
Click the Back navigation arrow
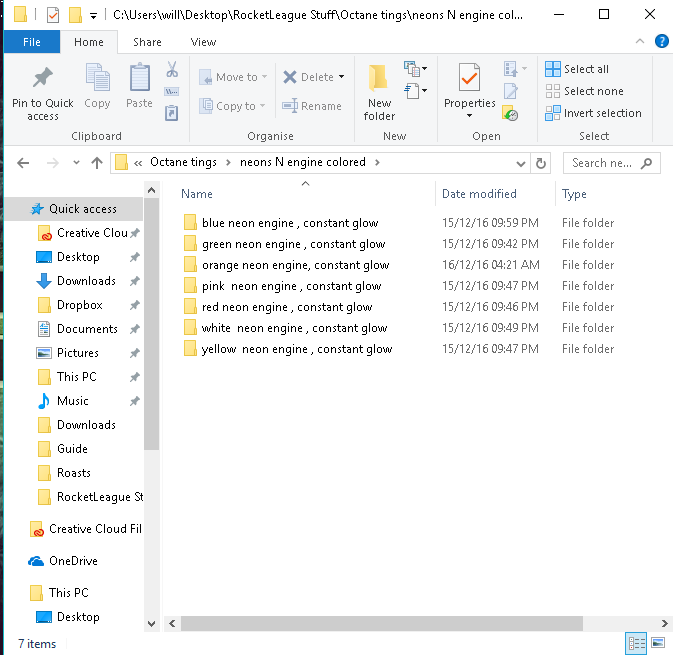pos(23,163)
